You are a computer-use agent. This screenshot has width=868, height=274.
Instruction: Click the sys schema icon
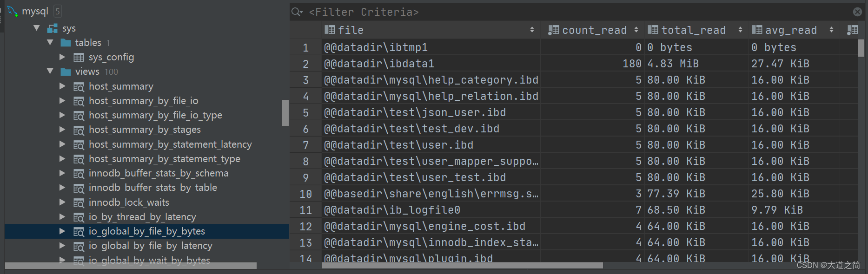[x=52, y=28]
